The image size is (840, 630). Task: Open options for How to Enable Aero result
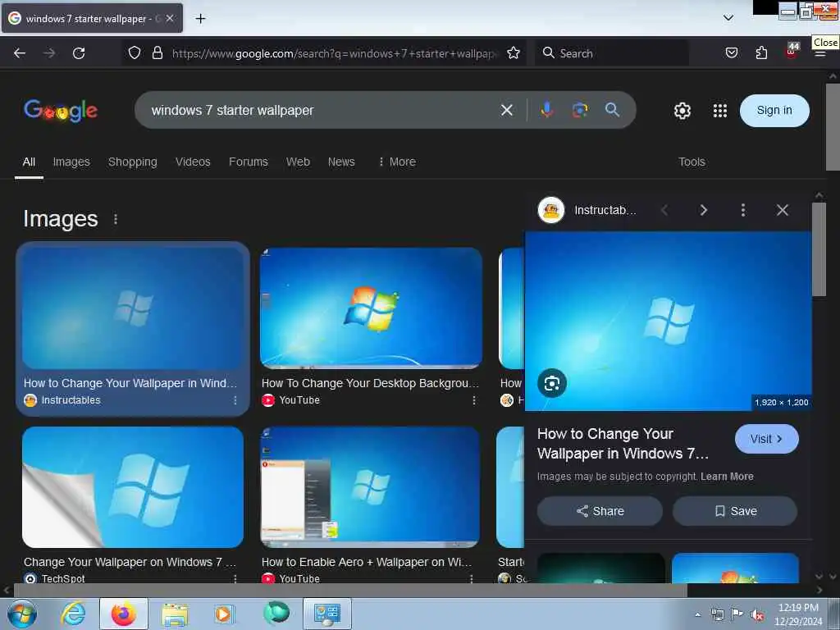click(x=472, y=578)
